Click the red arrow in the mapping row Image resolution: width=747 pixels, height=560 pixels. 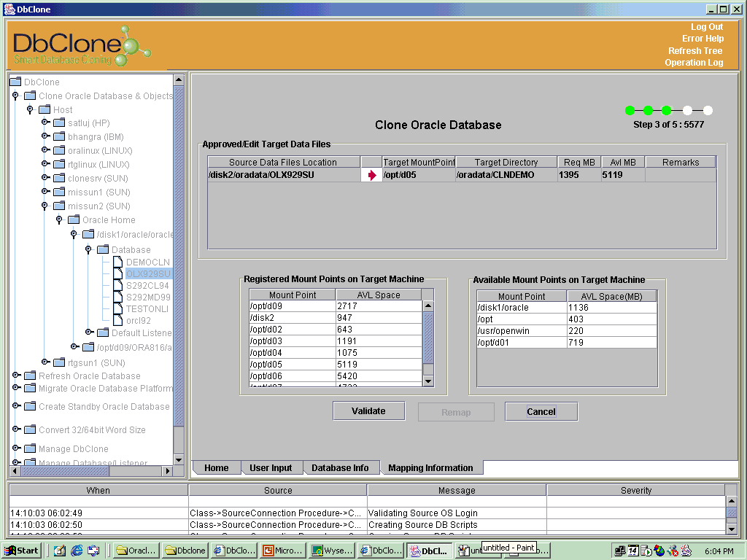(371, 175)
